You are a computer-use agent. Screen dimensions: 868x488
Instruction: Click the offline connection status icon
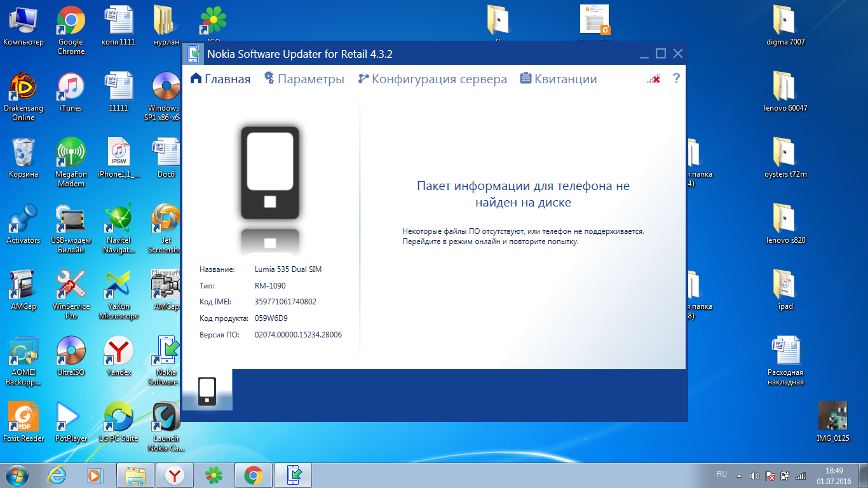[x=653, y=79]
